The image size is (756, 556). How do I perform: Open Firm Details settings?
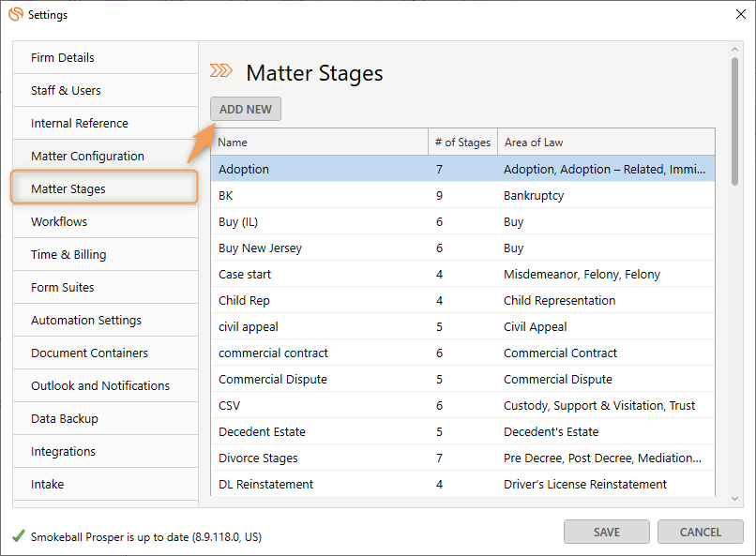click(x=105, y=58)
